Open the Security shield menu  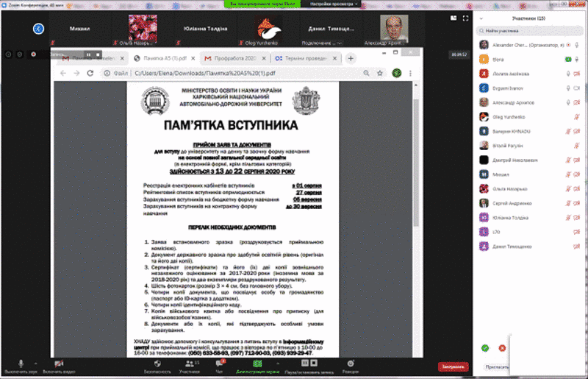157,366
